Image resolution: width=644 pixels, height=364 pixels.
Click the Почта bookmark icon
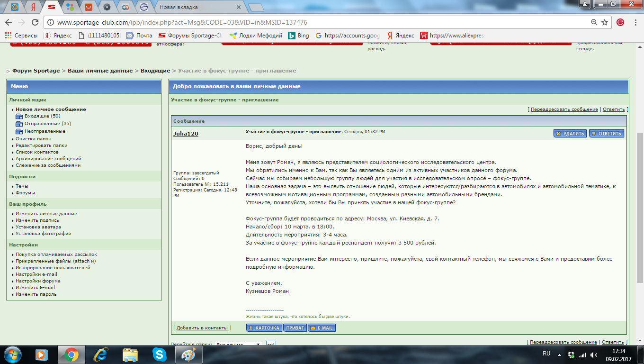130,36
